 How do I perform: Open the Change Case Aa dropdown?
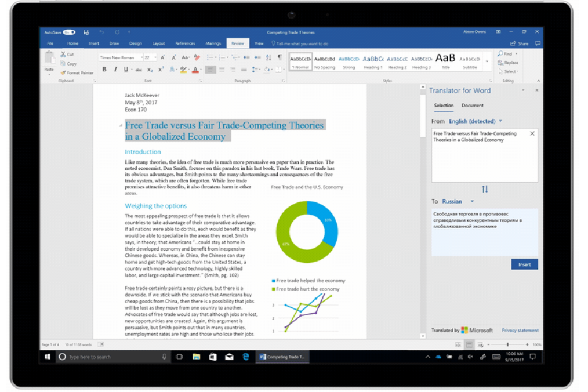tap(186, 57)
